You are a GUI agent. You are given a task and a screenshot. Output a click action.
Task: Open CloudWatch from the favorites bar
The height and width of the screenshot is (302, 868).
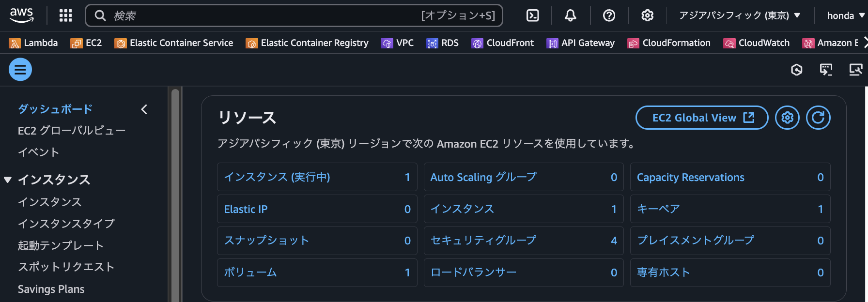point(757,43)
